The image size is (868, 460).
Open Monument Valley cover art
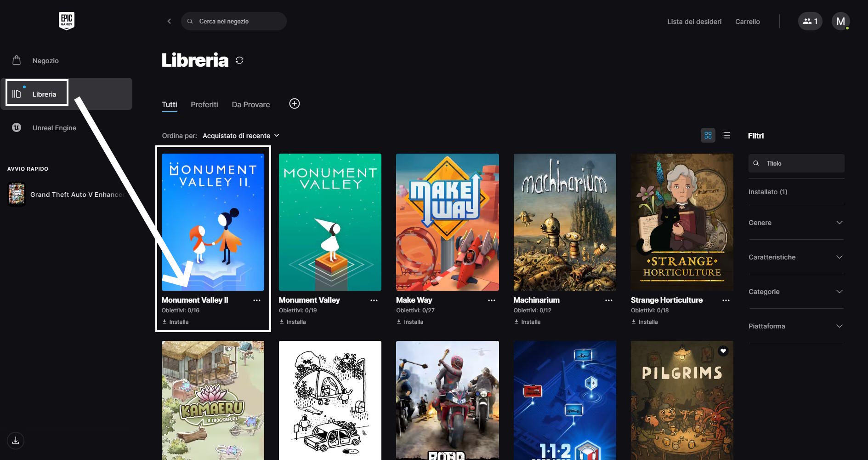pos(330,222)
